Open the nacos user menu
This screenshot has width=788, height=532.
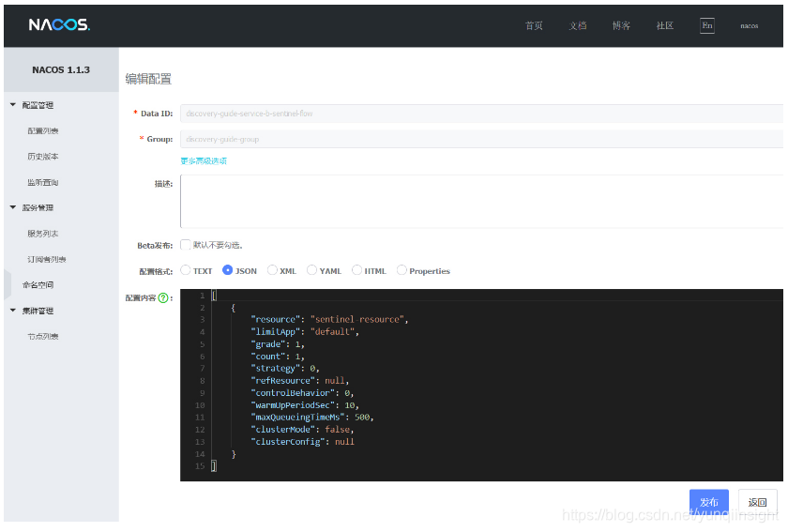click(x=749, y=25)
